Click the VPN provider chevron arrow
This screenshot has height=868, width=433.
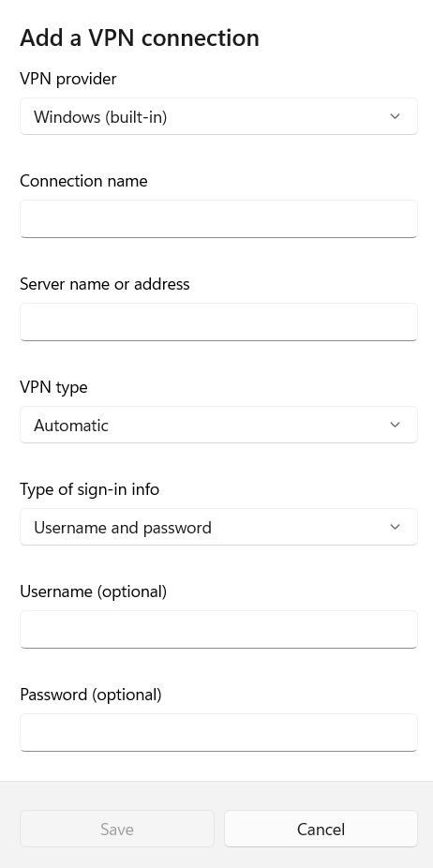(x=395, y=116)
